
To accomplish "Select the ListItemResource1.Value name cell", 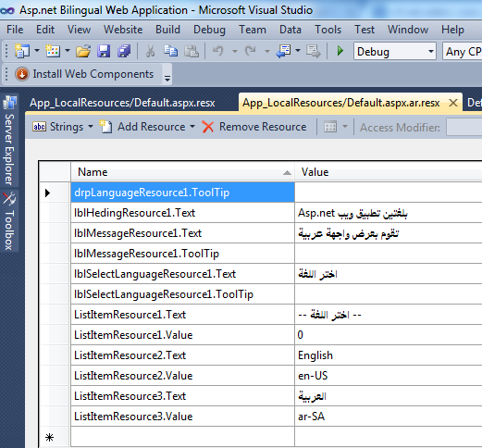I will [x=182, y=335].
